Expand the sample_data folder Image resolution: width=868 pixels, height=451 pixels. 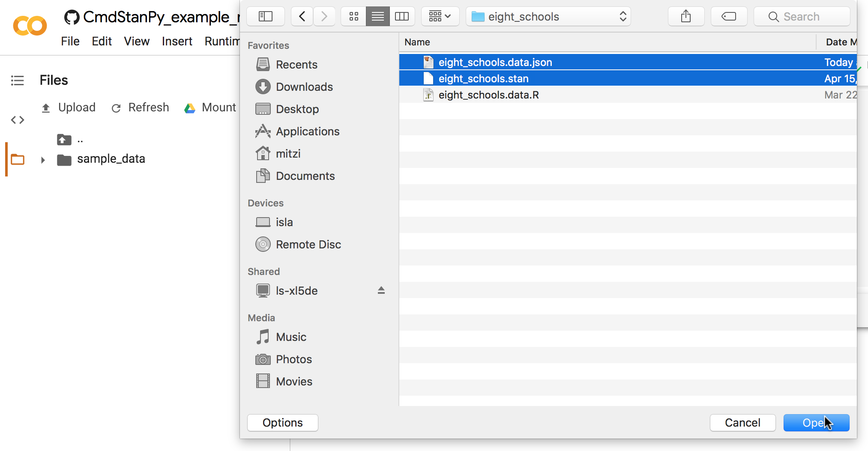43,160
